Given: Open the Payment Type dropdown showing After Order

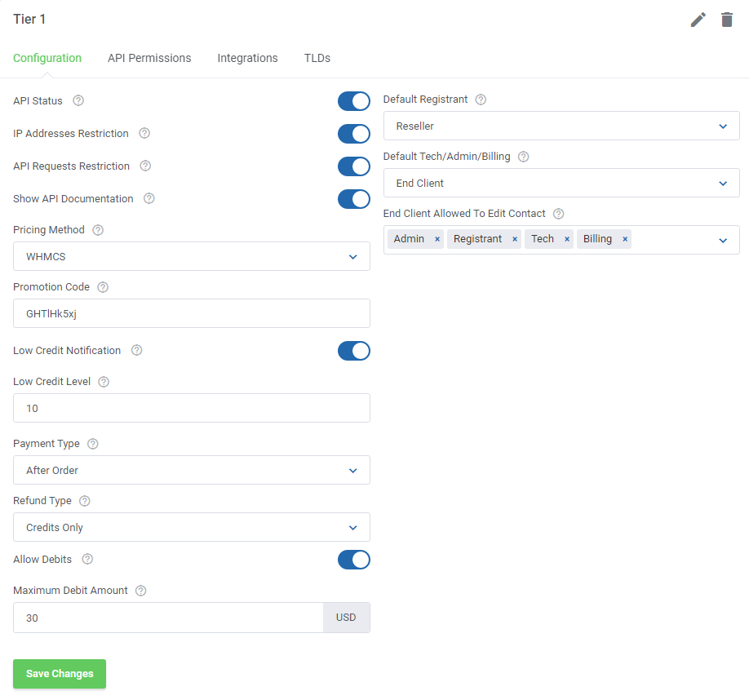Looking at the screenshot, I should click(x=192, y=470).
